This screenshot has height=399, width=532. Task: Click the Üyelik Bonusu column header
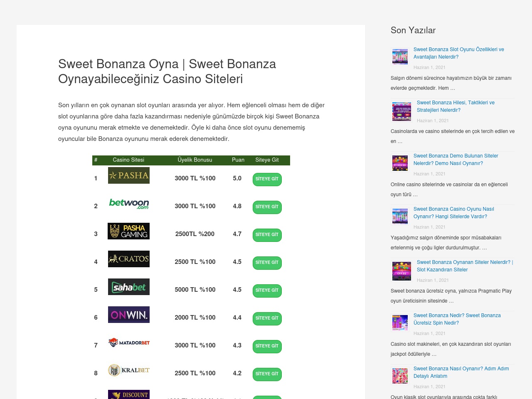[x=195, y=160]
